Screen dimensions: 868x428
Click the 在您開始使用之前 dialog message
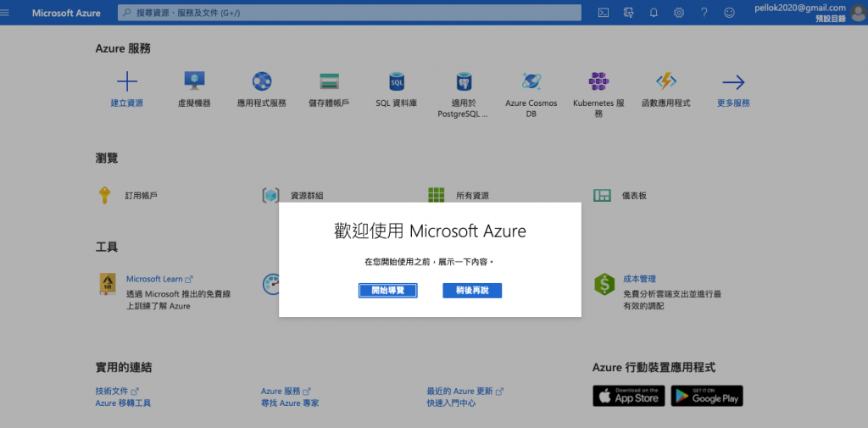(x=429, y=262)
